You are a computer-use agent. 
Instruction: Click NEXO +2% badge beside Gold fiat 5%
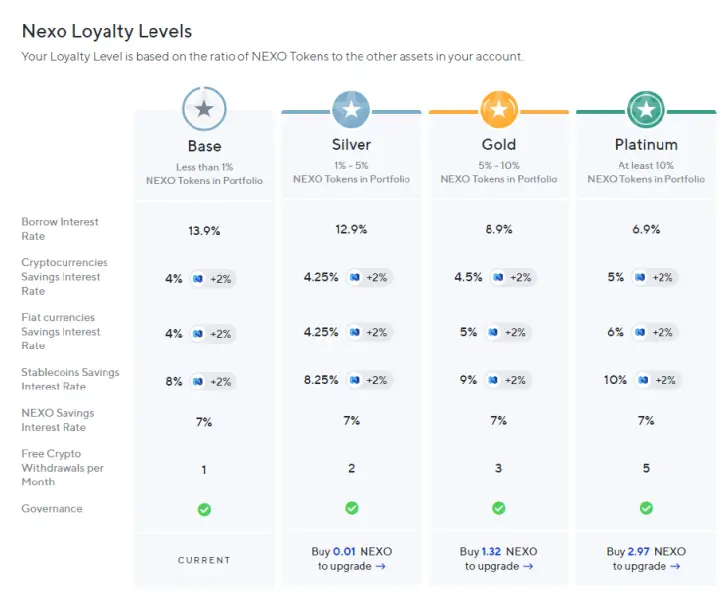pos(508,332)
